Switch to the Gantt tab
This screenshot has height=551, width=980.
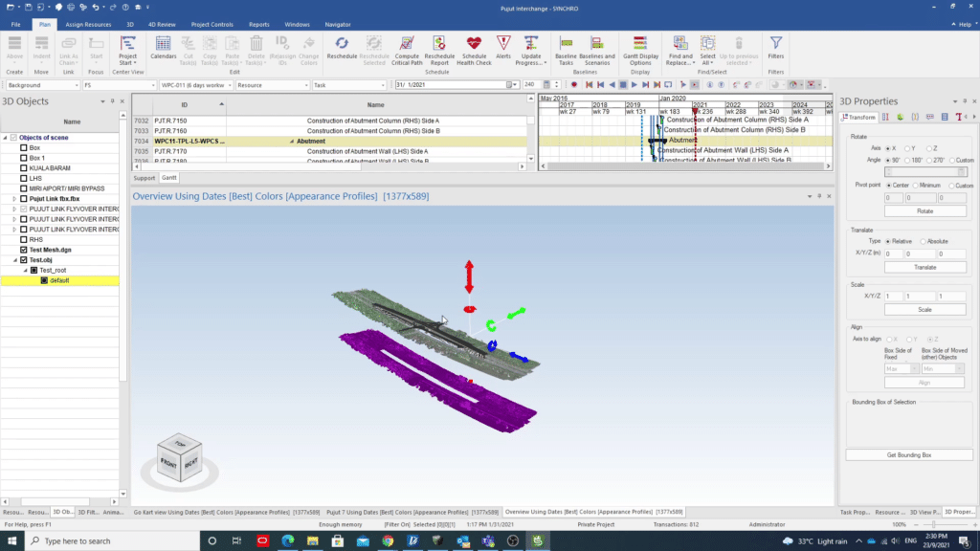(x=168, y=178)
